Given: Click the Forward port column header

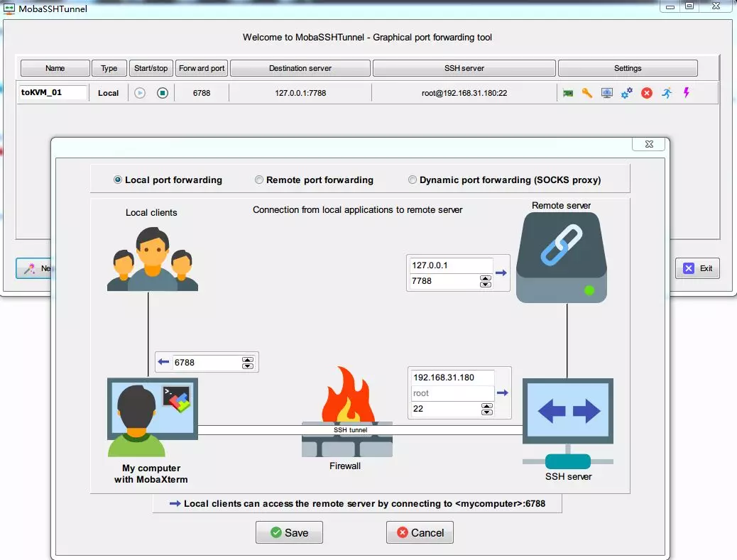Looking at the screenshot, I should click(202, 68).
